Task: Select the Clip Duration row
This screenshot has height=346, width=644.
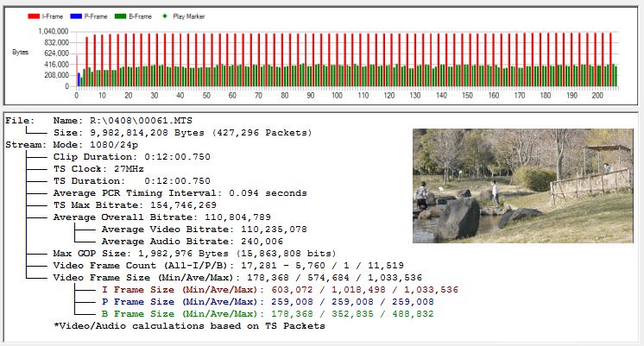Action: (132, 157)
